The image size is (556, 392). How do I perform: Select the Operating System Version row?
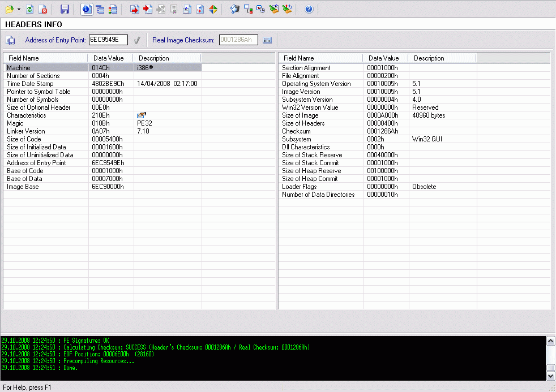pyautogui.click(x=378, y=84)
